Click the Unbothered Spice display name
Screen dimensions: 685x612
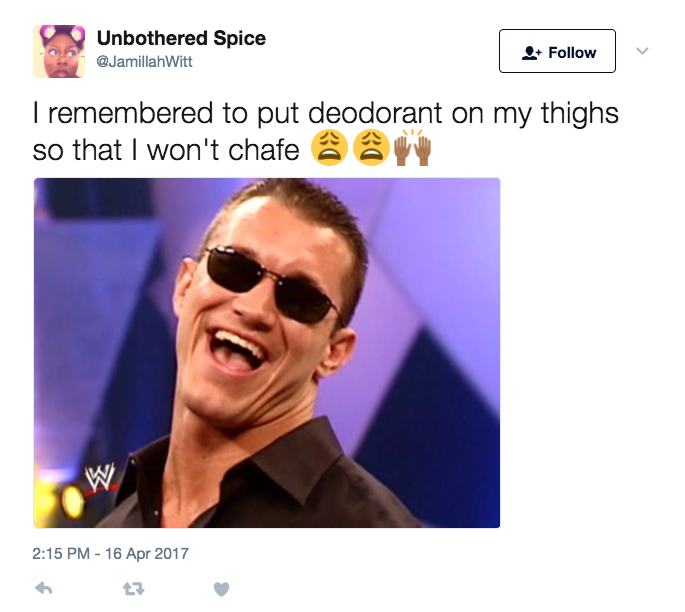point(181,38)
